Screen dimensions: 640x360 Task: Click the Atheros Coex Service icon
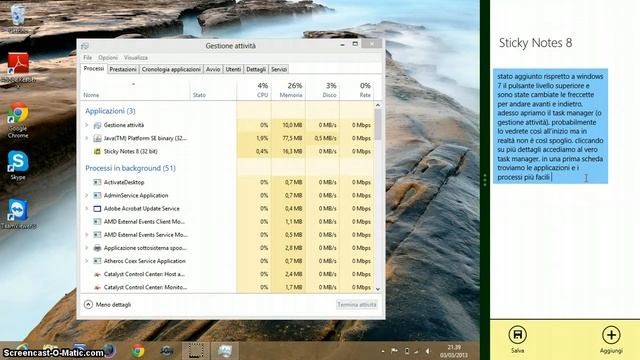[97, 261]
